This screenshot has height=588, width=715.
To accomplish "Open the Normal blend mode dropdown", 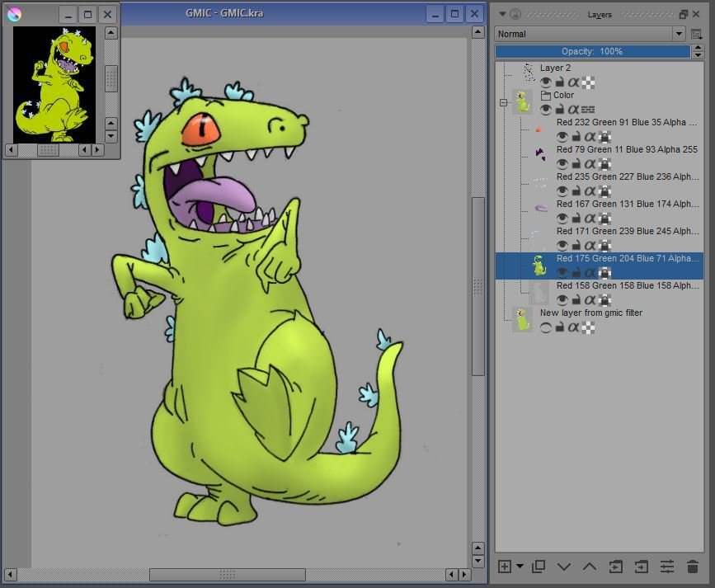I will click(590, 34).
